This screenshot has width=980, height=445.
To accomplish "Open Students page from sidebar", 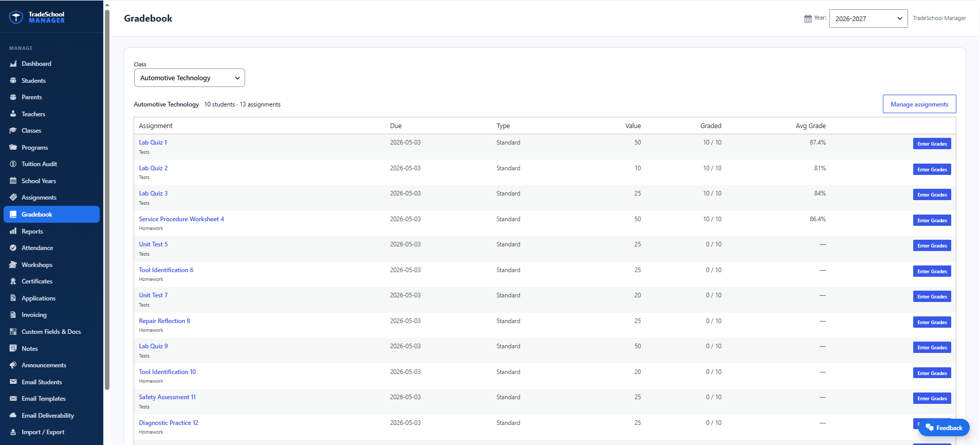I will [x=33, y=80].
